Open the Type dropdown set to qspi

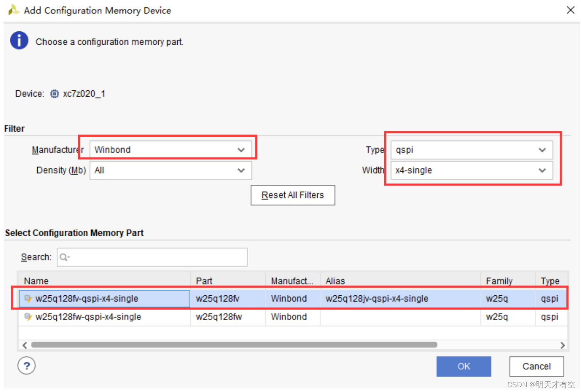click(x=472, y=150)
